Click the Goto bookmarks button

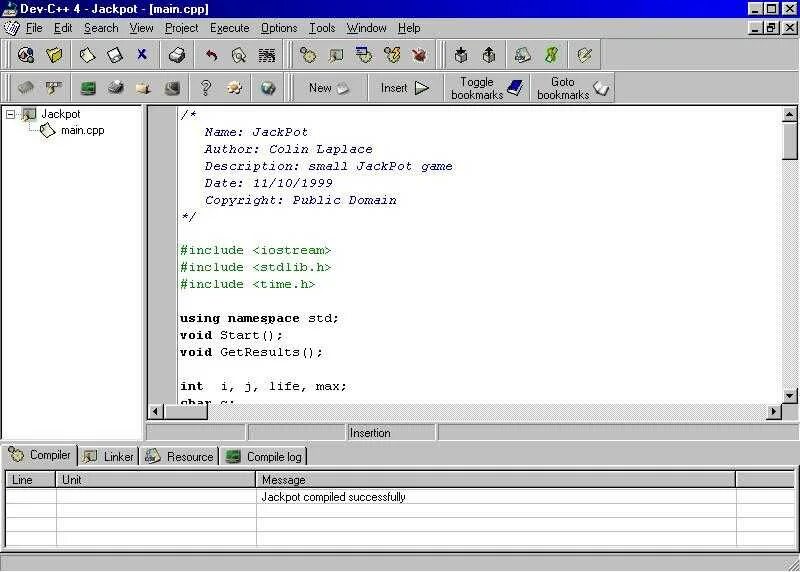(572, 88)
